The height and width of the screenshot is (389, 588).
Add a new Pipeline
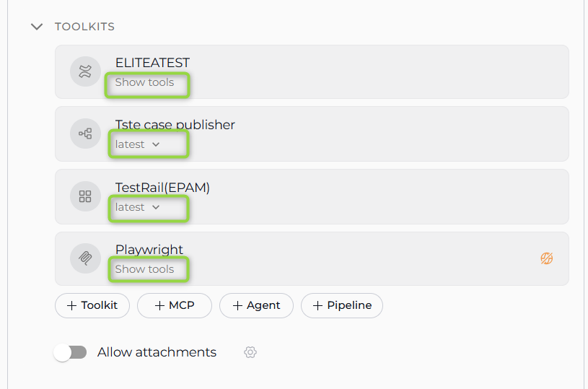[x=341, y=305]
